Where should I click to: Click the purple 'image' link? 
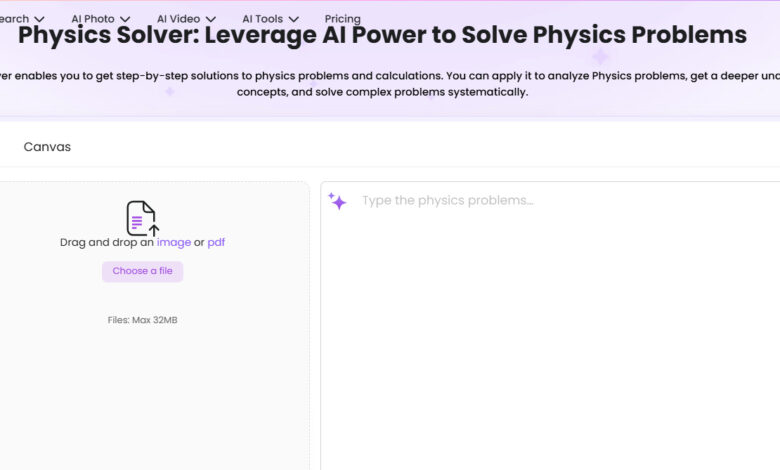tap(174, 242)
